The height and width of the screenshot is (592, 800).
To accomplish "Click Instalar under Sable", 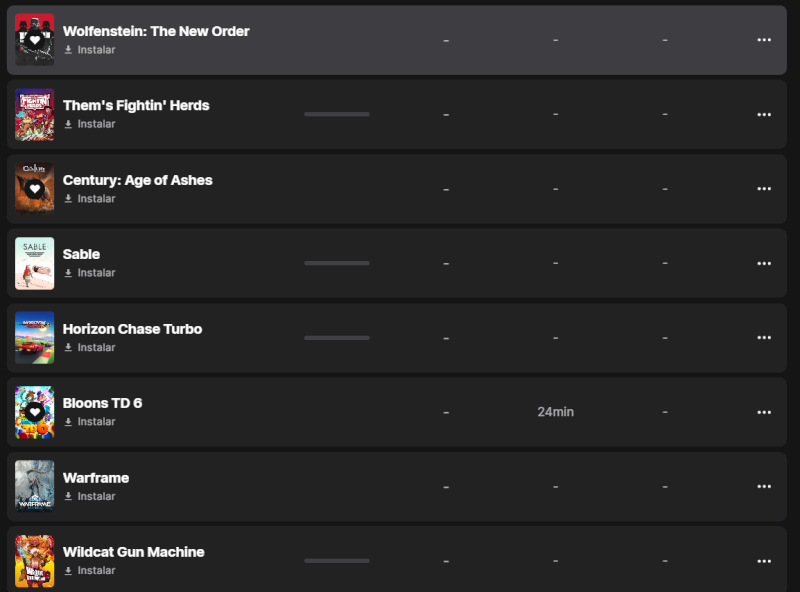I will pos(96,273).
